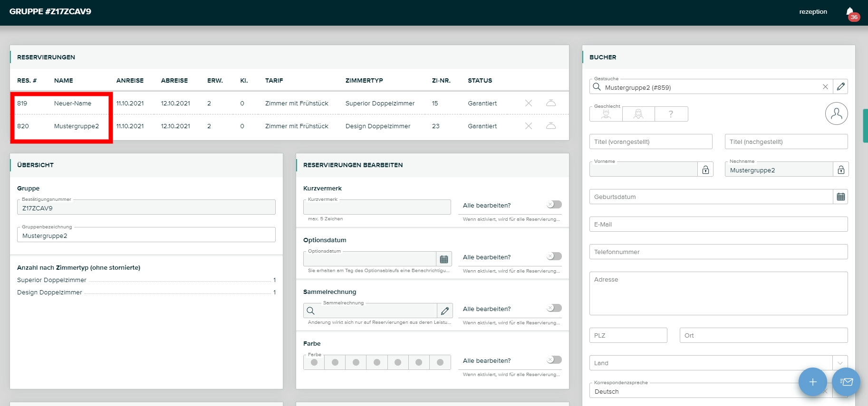Image resolution: width=868 pixels, height=406 pixels.
Task: Clear the Gastsuche field with X
Action: point(825,87)
